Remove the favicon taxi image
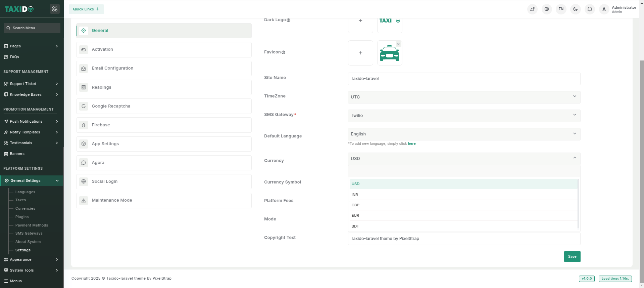This screenshot has height=288, width=644. pos(398,44)
